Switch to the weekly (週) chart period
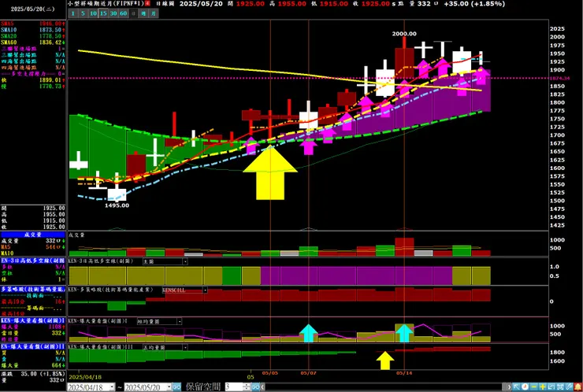Image resolution: width=583 pixels, height=392 pixels. pos(143,13)
